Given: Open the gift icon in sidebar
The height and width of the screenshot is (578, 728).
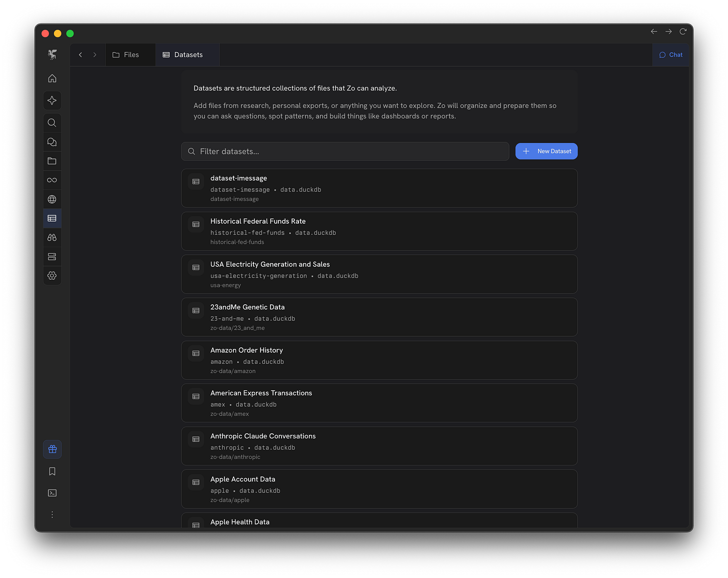Looking at the screenshot, I should point(52,449).
